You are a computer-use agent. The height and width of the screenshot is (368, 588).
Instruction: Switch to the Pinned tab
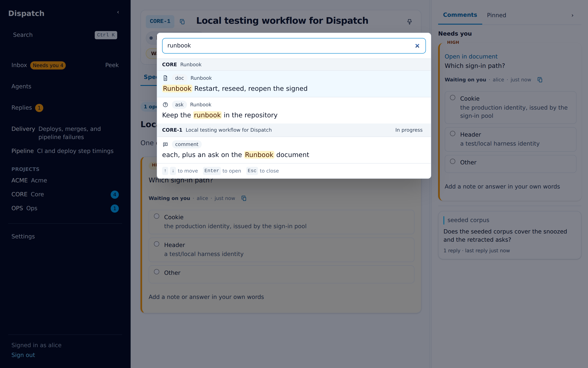496,15
